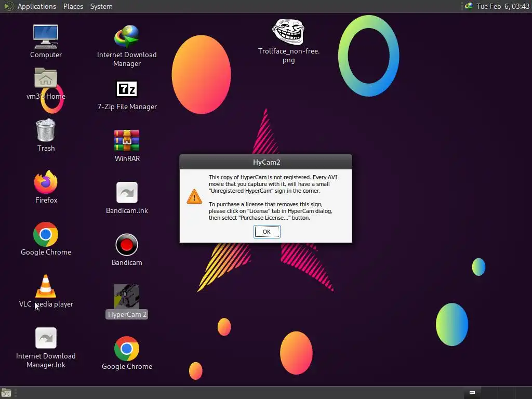Select the Trollface_non-free.png file
The width and height of the screenshot is (532, 399).
coord(288,32)
